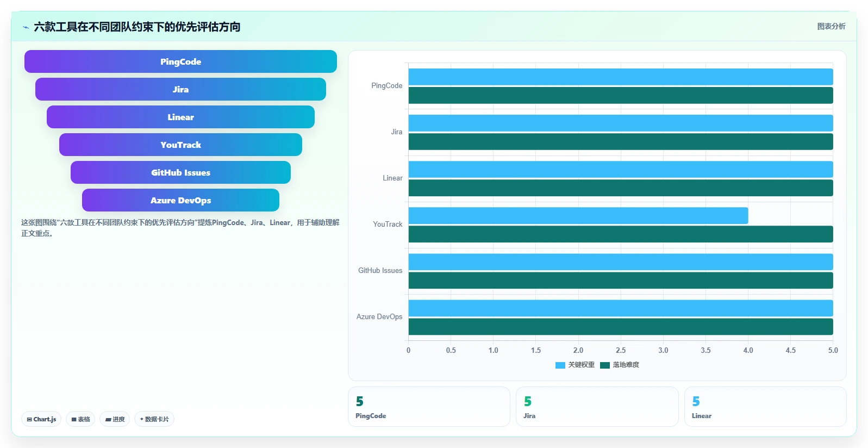Click the dark green GitHub Issues bar
This screenshot has height=448, width=868.
point(621,280)
